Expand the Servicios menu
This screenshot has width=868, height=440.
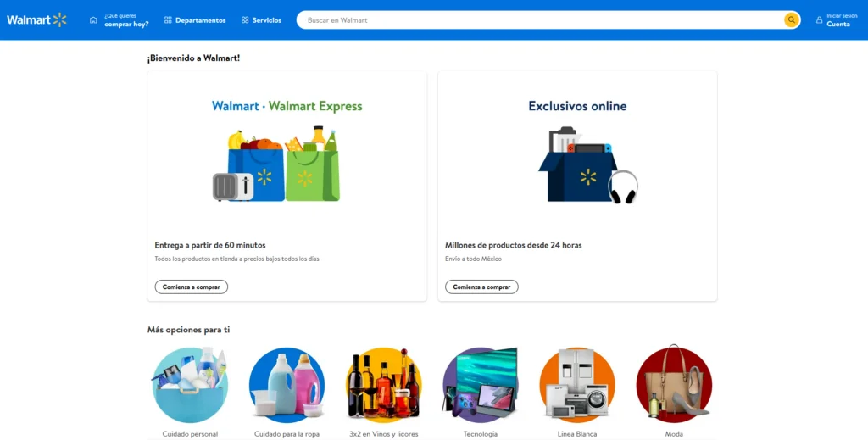click(261, 20)
